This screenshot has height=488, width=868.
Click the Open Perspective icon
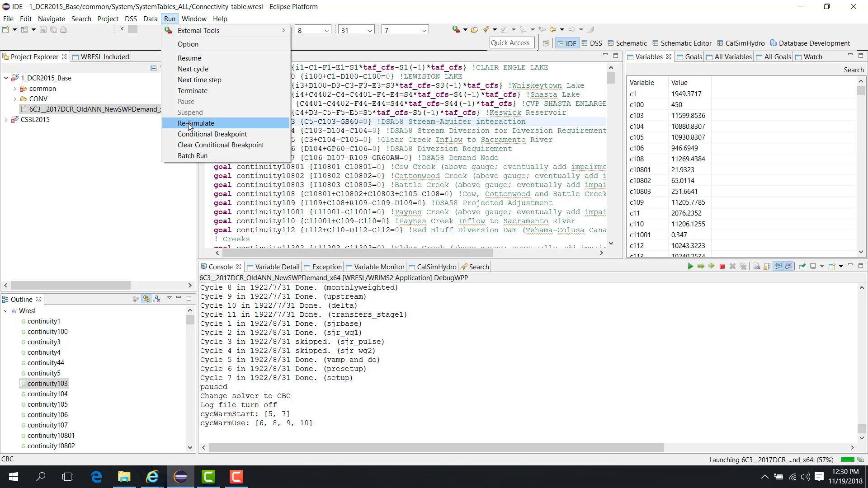tap(546, 43)
